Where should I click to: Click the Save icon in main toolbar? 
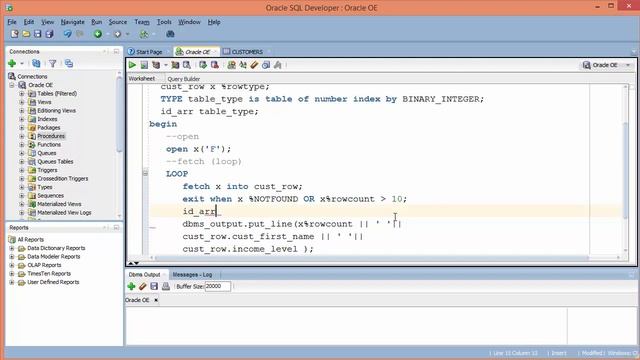(38, 34)
